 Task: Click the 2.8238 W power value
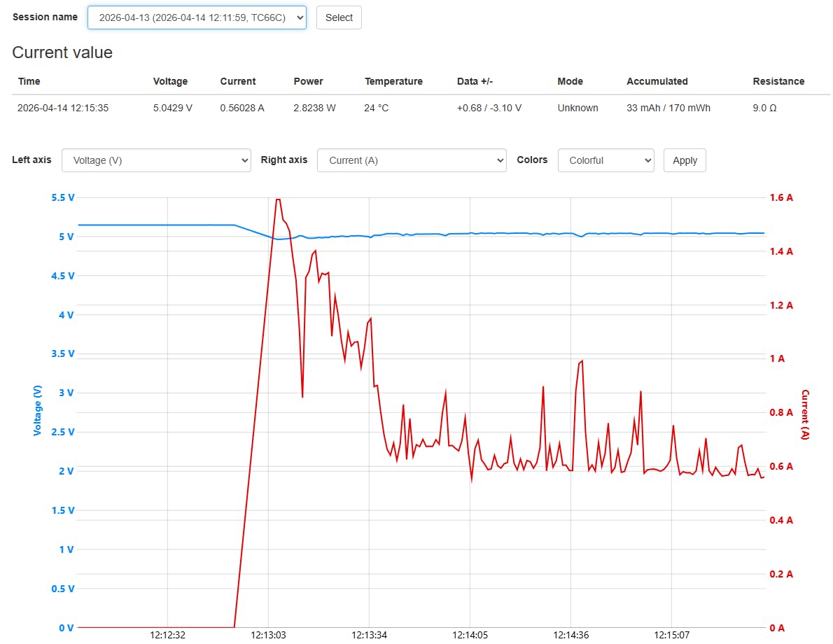(314, 108)
